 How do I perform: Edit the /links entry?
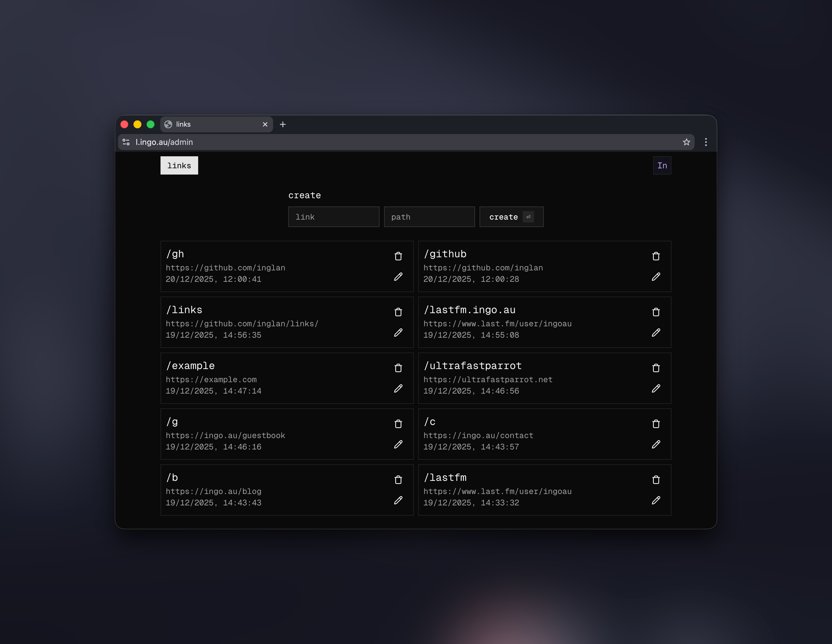coord(398,333)
